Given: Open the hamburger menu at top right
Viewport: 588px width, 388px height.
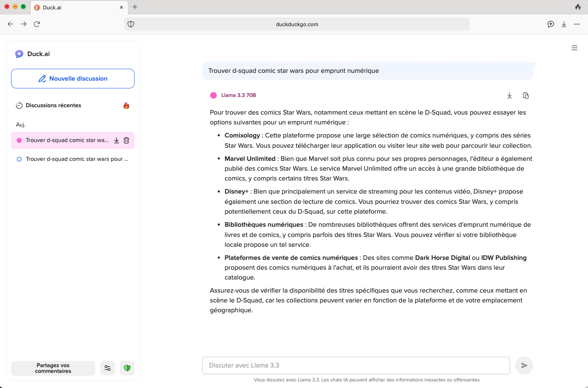Looking at the screenshot, I should click(x=575, y=48).
